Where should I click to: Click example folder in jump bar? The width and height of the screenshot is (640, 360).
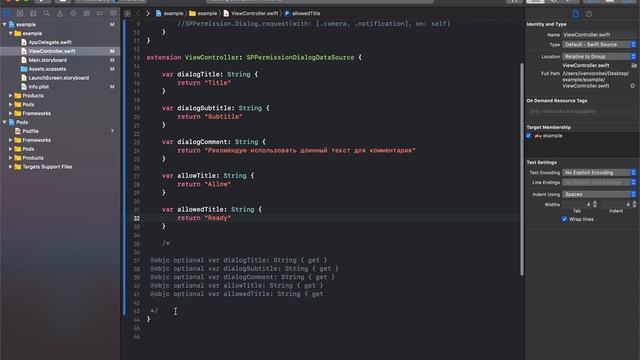coord(203,13)
